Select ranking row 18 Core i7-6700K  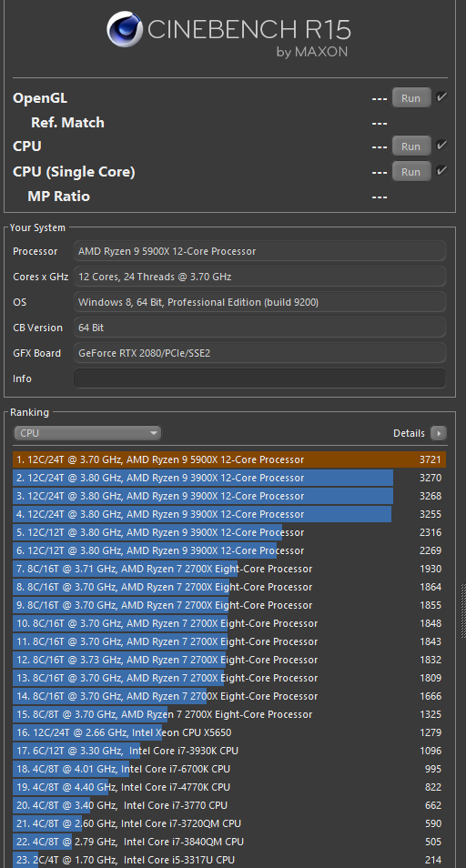(x=229, y=770)
